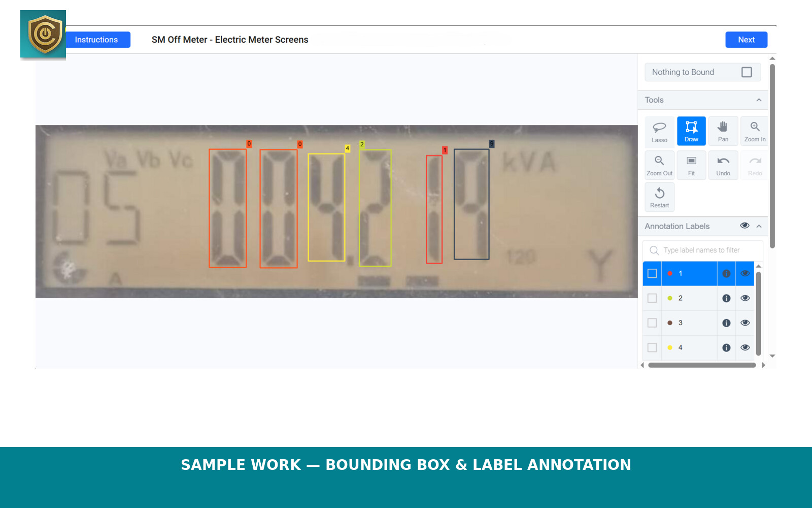The image size is (812, 508).
Task: Click the label list vertical scrollbar
Action: [758, 313]
